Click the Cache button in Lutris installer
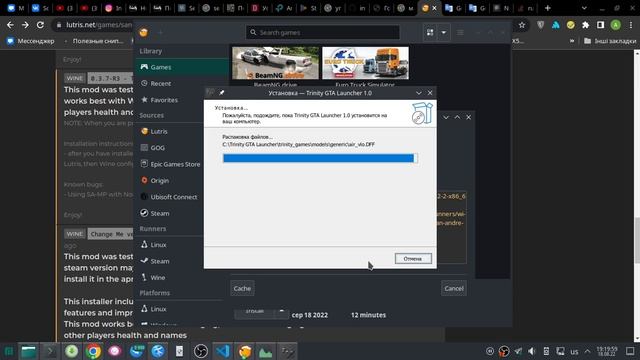The image size is (640, 360). pos(242,288)
